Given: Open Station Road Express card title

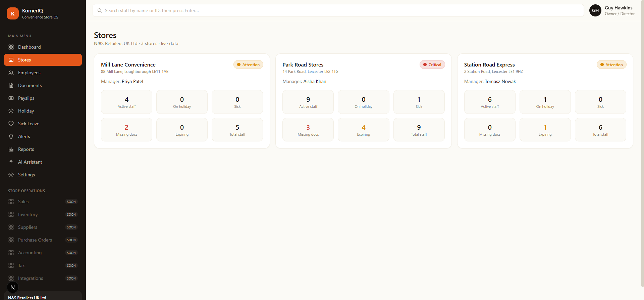Looking at the screenshot, I should point(489,65).
